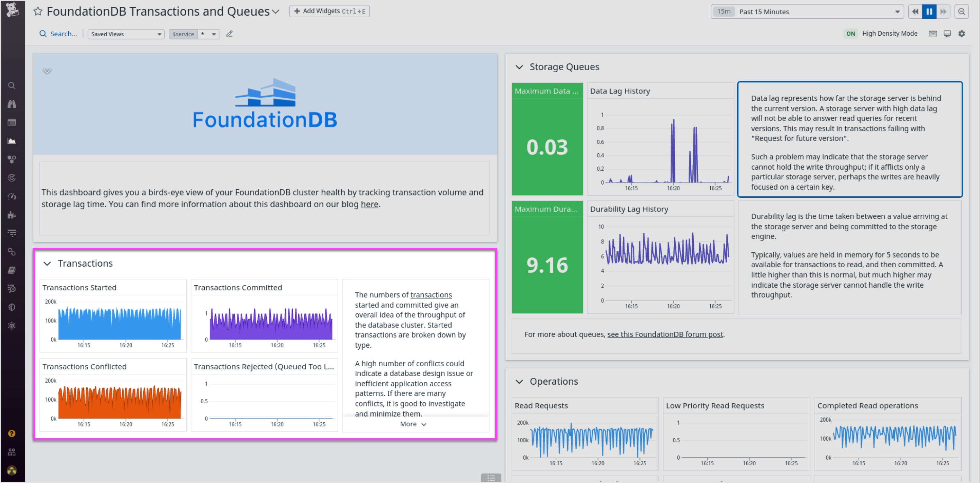The width and height of the screenshot is (980, 483).
Task: Open search from the left sidebar
Action: pyautogui.click(x=12, y=85)
